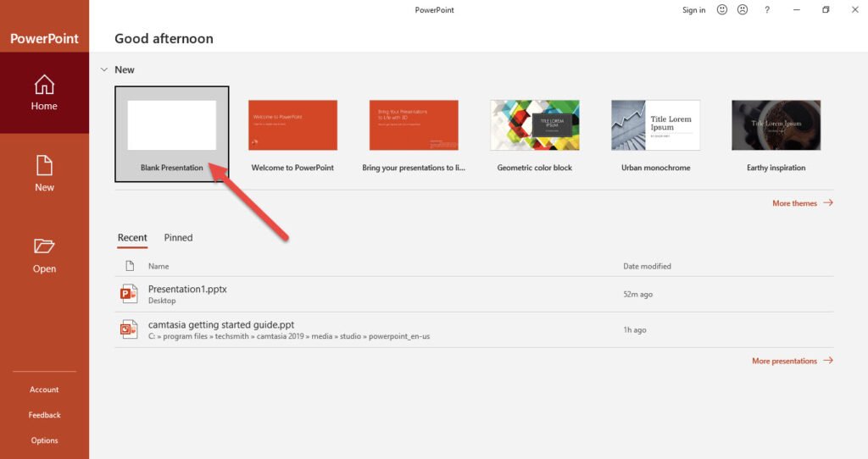Click the file type column header icon
This screenshot has height=459, width=868.
[x=130, y=266]
